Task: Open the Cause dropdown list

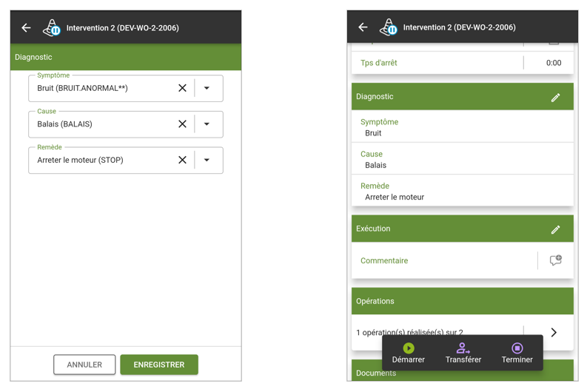Action: click(x=207, y=124)
